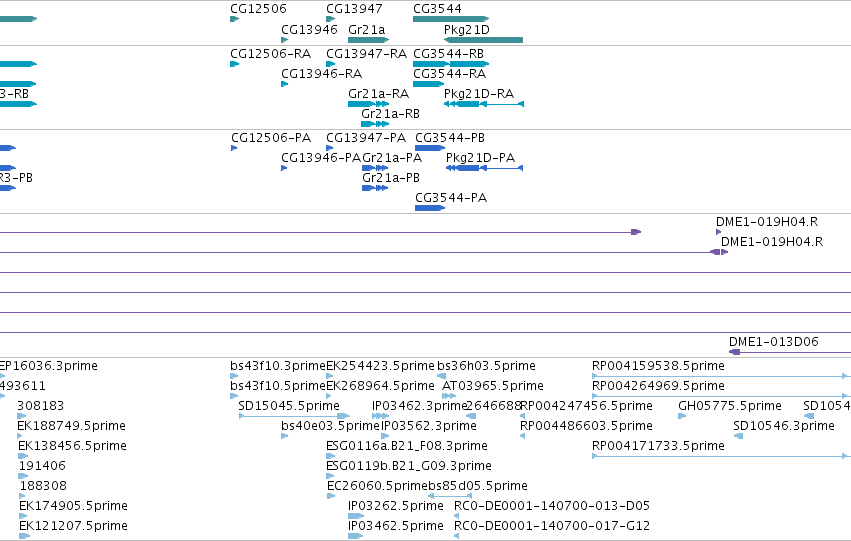Select transcript CG13947-RA
Image resolution: width=851 pixels, height=541 pixels.
tap(366, 54)
